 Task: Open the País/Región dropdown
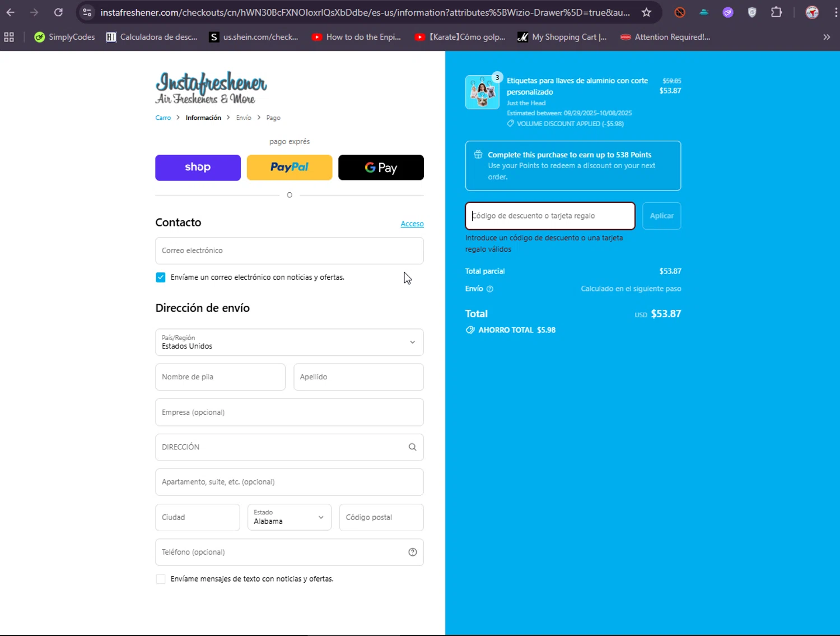pos(290,342)
